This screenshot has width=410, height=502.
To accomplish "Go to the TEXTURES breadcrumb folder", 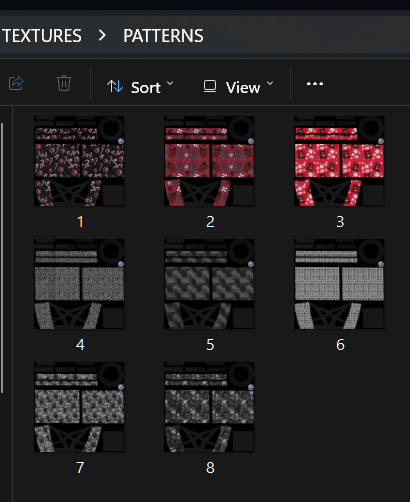I will [41, 36].
